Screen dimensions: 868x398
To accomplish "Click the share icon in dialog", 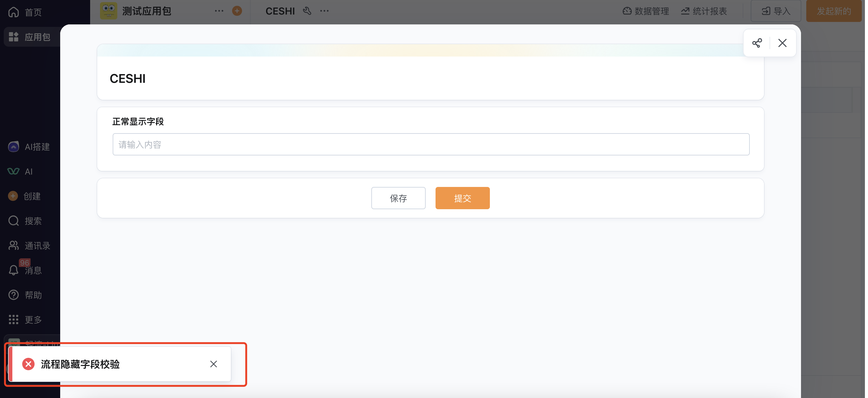I will [x=757, y=43].
